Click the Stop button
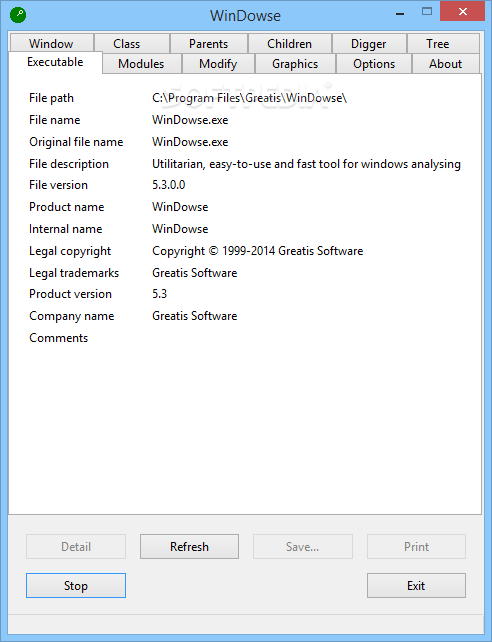Image resolution: width=492 pixels, height=642 pixels. coord(76,585)
